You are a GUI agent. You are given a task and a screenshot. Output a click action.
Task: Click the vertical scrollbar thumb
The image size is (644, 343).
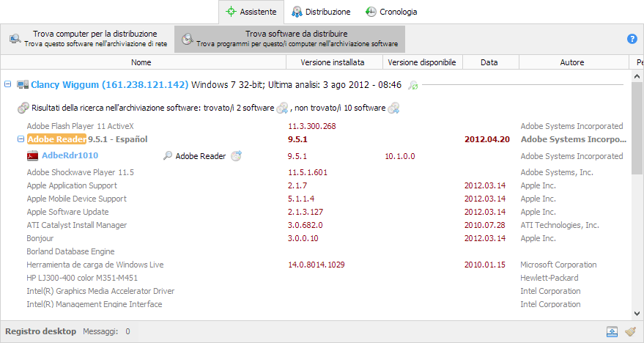point(637,125)
